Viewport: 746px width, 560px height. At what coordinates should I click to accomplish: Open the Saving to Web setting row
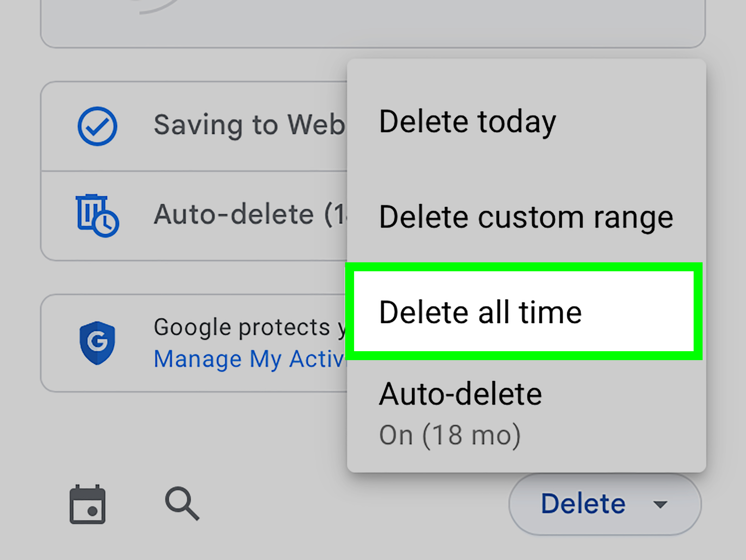tap(194, 126)
